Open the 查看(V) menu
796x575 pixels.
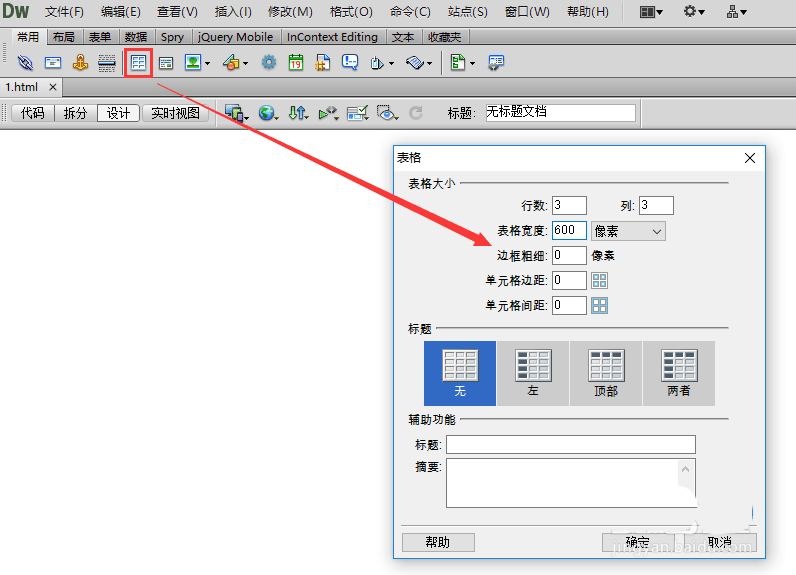[x=177, y=12]
